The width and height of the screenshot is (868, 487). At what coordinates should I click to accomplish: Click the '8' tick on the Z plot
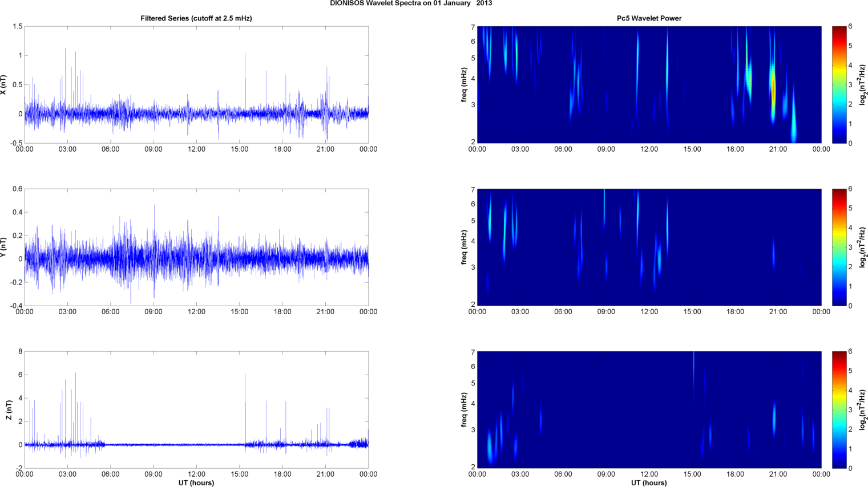21,352
